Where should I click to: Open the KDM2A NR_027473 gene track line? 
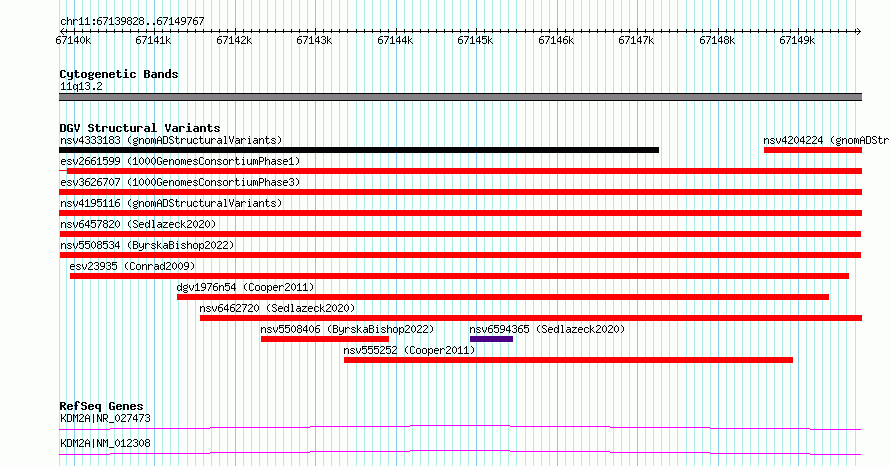[x=460, y=427]
